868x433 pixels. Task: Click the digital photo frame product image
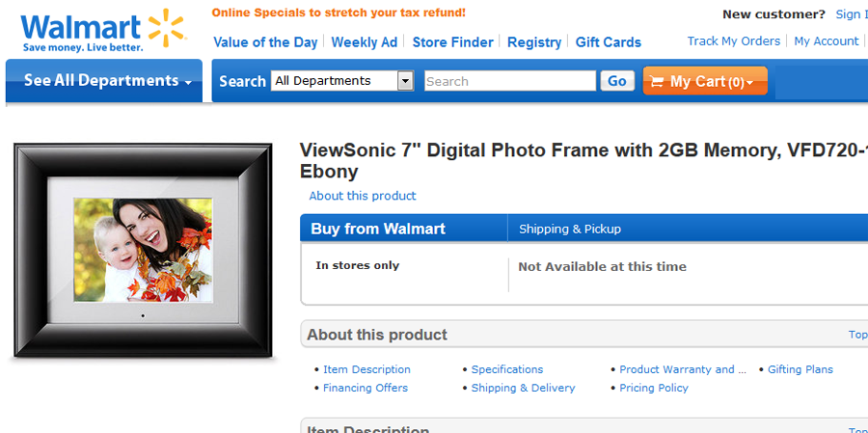point(143,251)
